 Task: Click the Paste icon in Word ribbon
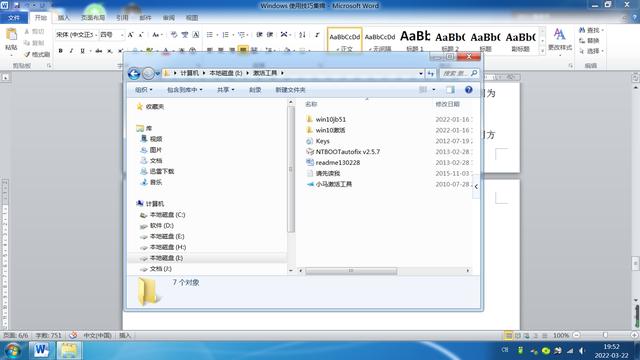11,35
